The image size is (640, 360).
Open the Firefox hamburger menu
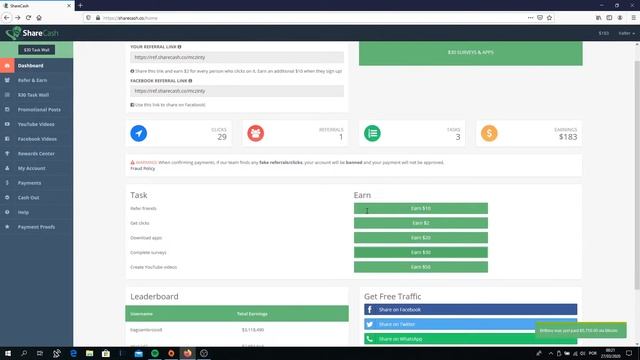point(633,18)
